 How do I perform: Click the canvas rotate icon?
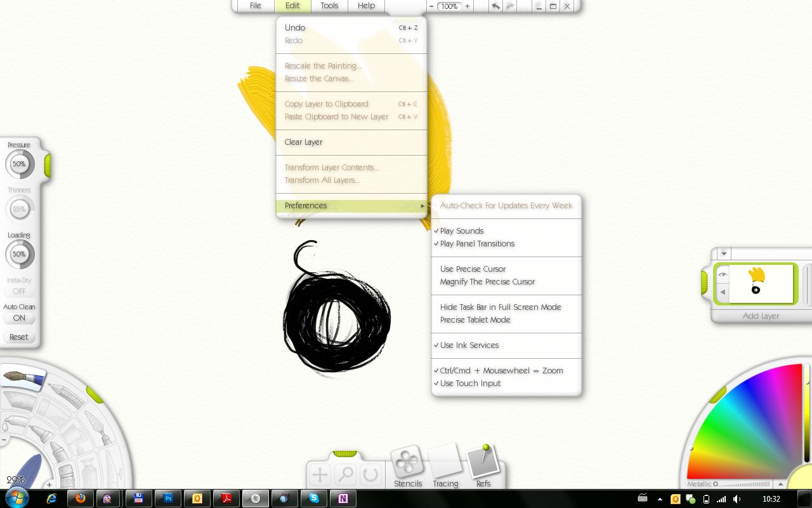[370, 474]
